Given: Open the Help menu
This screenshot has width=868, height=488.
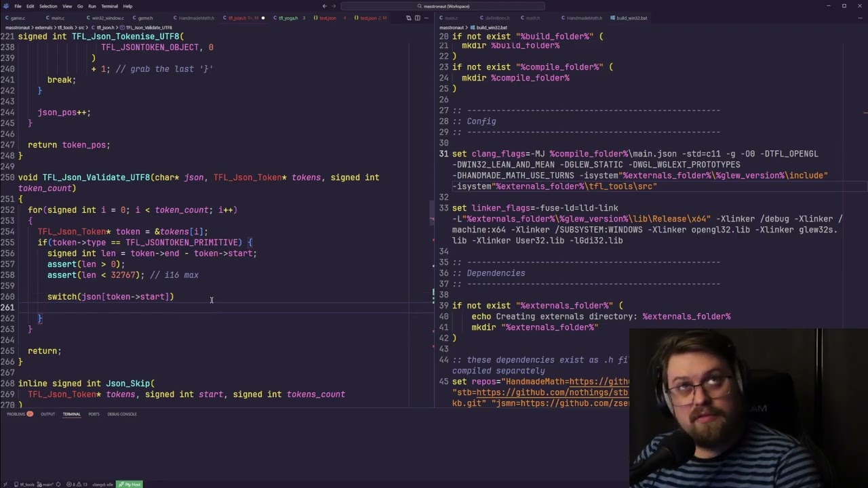Looking at the screenshot, I should point(127,6).
